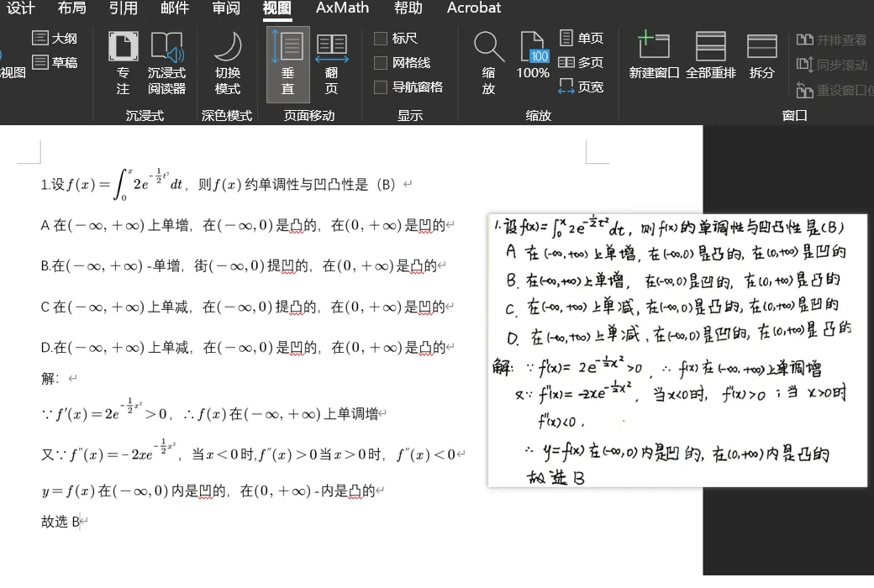Open the Review (审阅) tab

pos(226,8)
